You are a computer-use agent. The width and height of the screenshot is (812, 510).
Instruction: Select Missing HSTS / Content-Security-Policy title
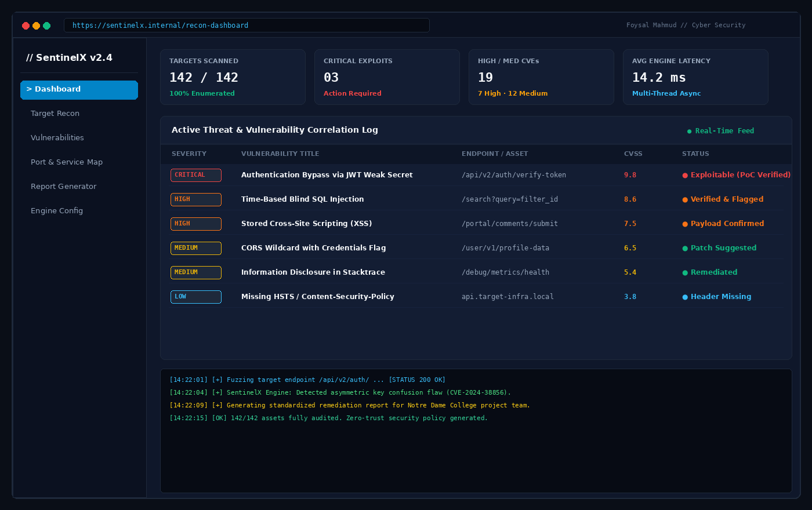(318, 297)
